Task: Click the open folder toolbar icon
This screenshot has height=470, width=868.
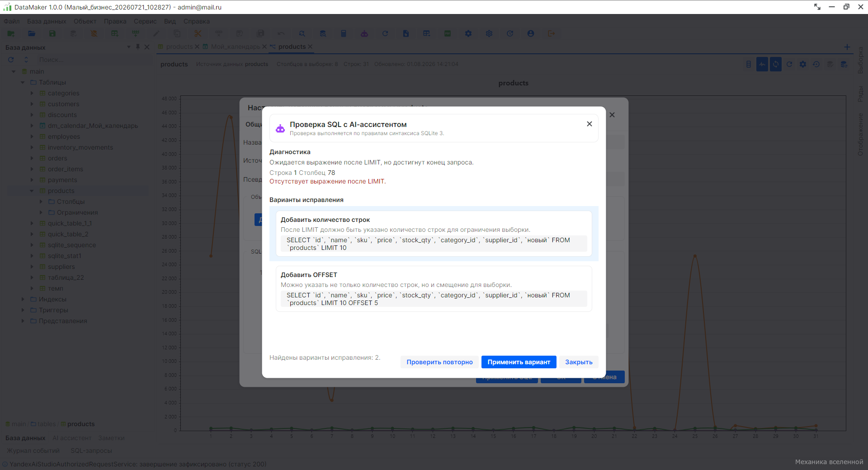Action: pyautogui.click(x=32, y=33)
